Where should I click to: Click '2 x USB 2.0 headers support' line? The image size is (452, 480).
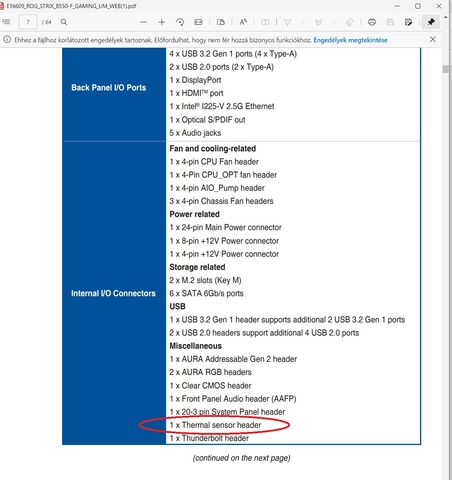point(264,333)
